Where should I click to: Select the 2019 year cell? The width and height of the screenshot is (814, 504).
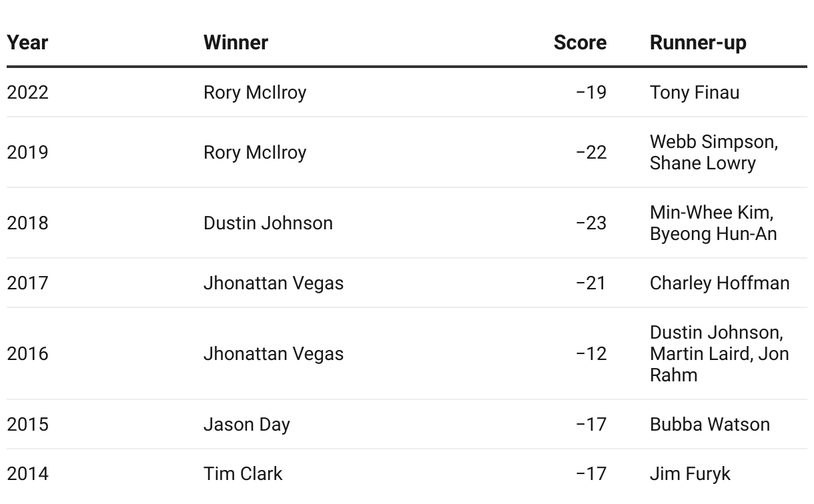(28, 152)
